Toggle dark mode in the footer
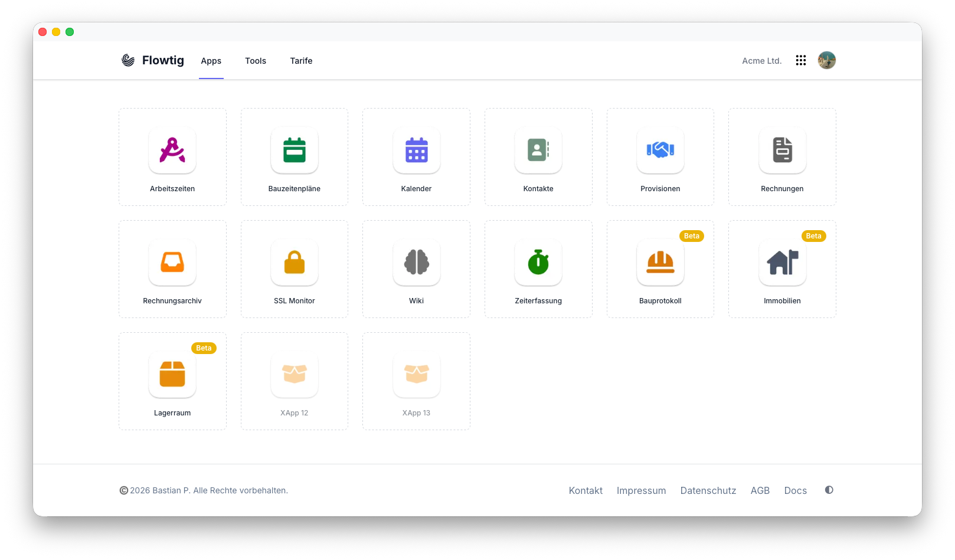The image size is (955, 560). (x=829, y=490)
